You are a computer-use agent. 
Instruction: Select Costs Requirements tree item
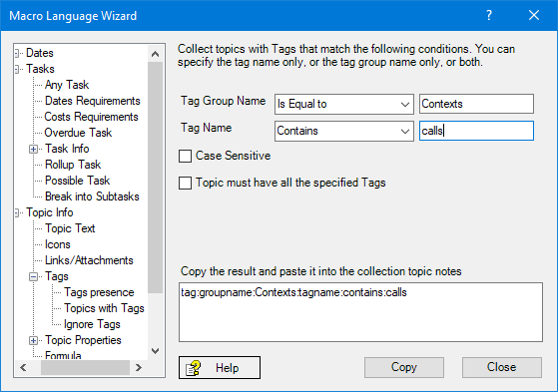tap(91, 117)
